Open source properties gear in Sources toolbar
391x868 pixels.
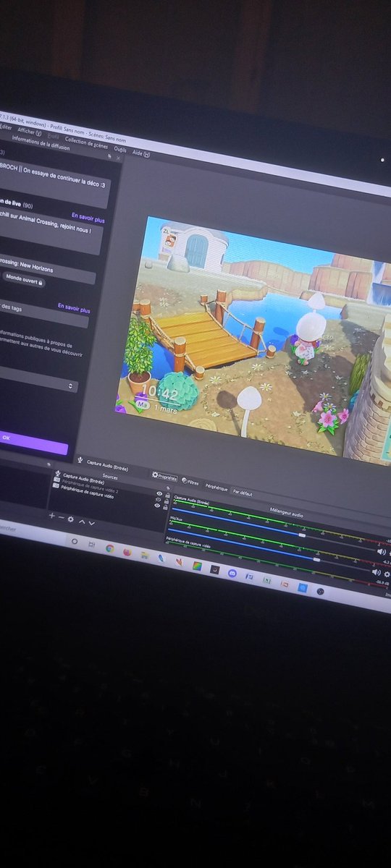(x=70, y=519)
